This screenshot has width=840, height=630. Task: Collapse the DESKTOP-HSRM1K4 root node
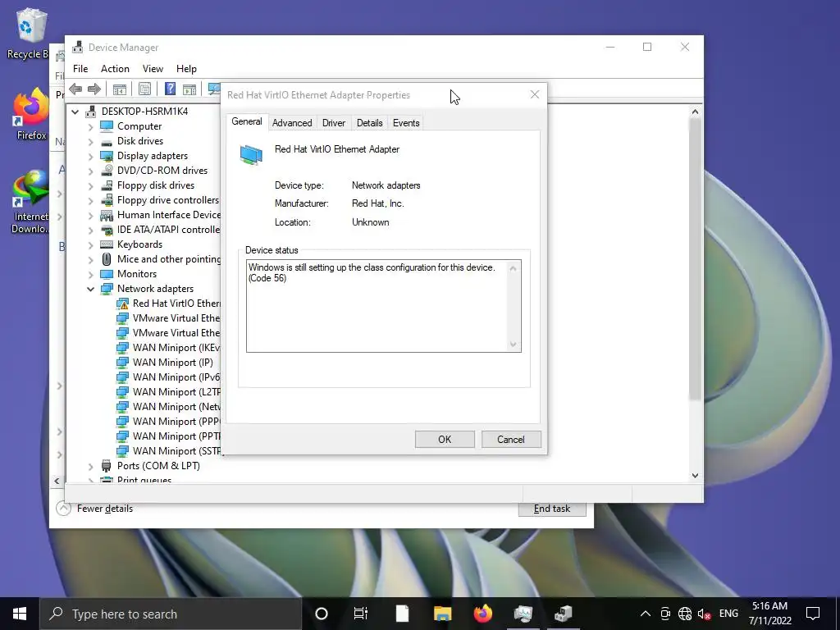pos(75,112)
